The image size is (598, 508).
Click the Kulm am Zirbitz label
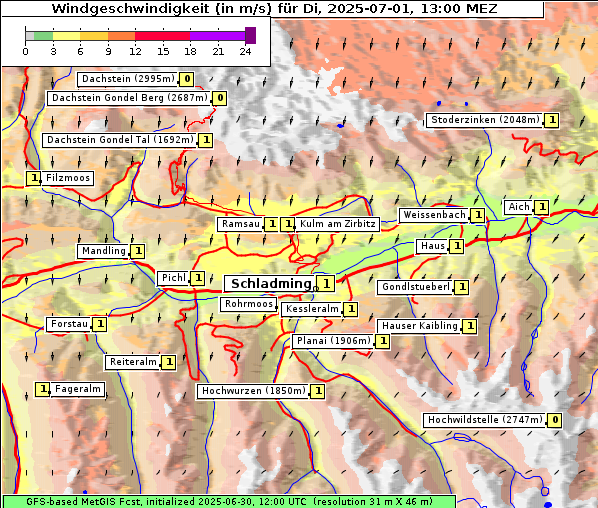click(x=338, y=224)
